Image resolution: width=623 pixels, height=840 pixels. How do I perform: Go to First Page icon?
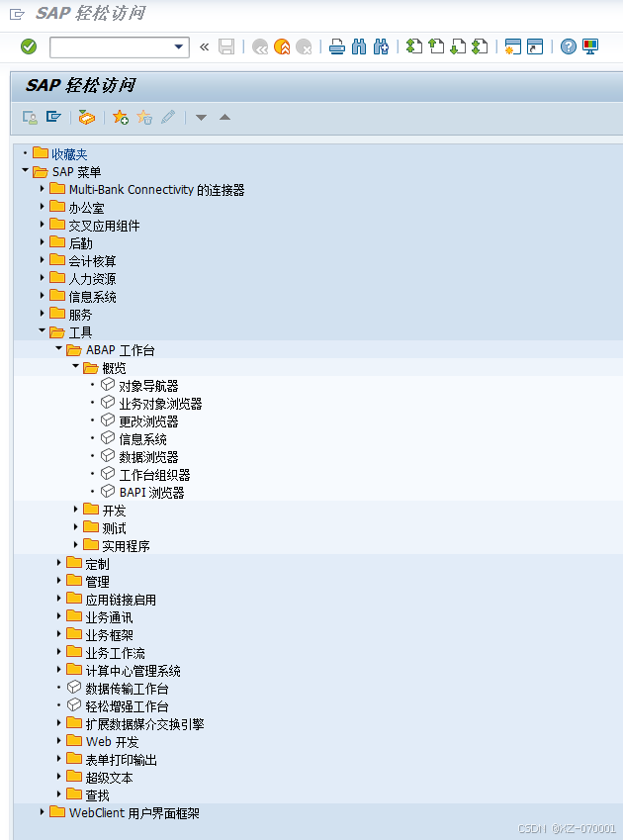click(x=414, y=47)
